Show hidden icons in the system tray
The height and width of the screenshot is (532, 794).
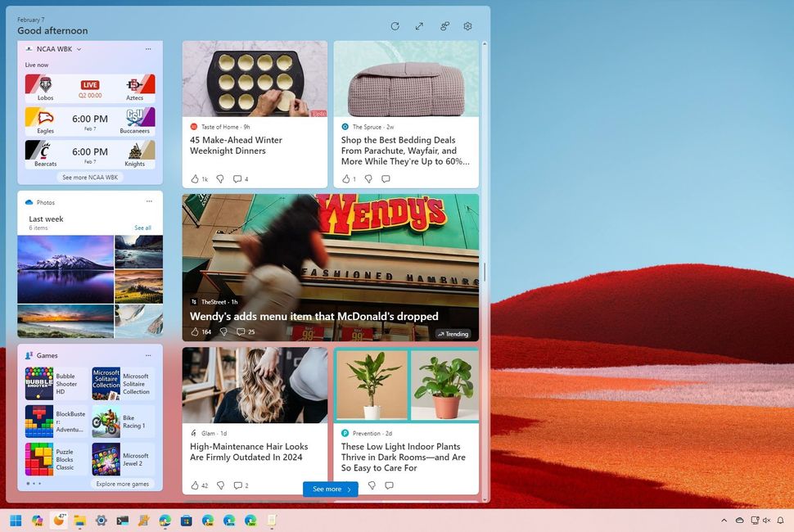tap(724, 521)
